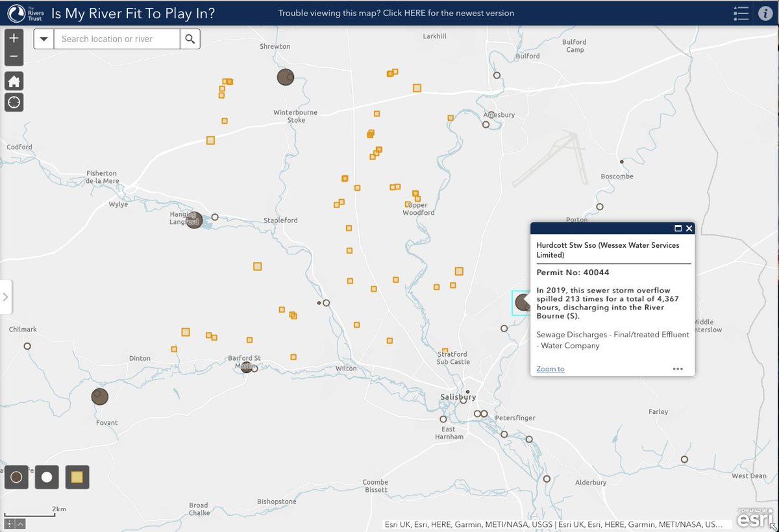Select small circle marker near Bulford
This screenshot has width=779, height=532.
497,75
